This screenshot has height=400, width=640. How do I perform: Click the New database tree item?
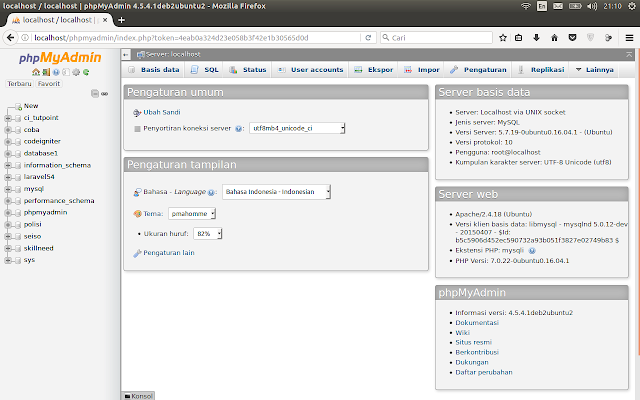(x=31, y=106)
